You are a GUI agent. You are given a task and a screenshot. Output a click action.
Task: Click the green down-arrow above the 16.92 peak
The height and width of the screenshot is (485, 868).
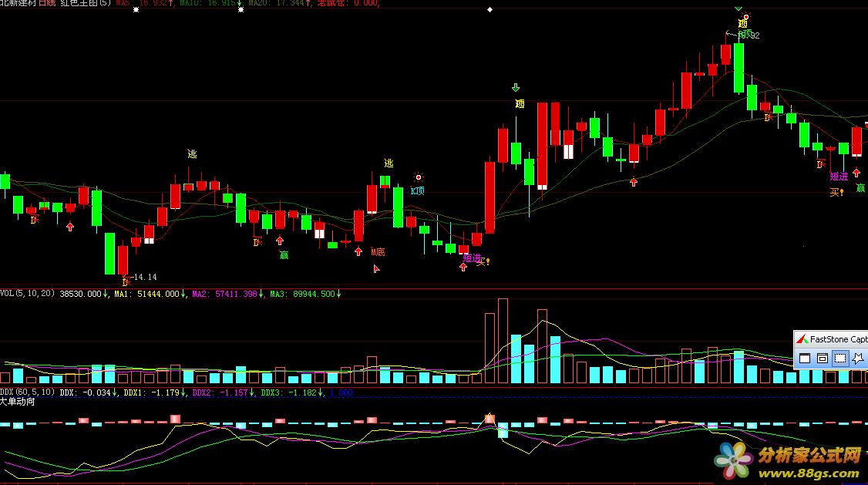click(x=738, y=8)
